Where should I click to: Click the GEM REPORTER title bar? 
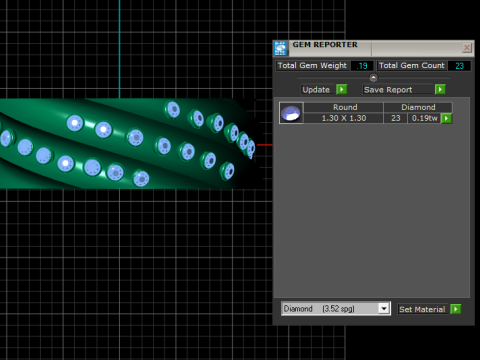(x=373, y=48)
